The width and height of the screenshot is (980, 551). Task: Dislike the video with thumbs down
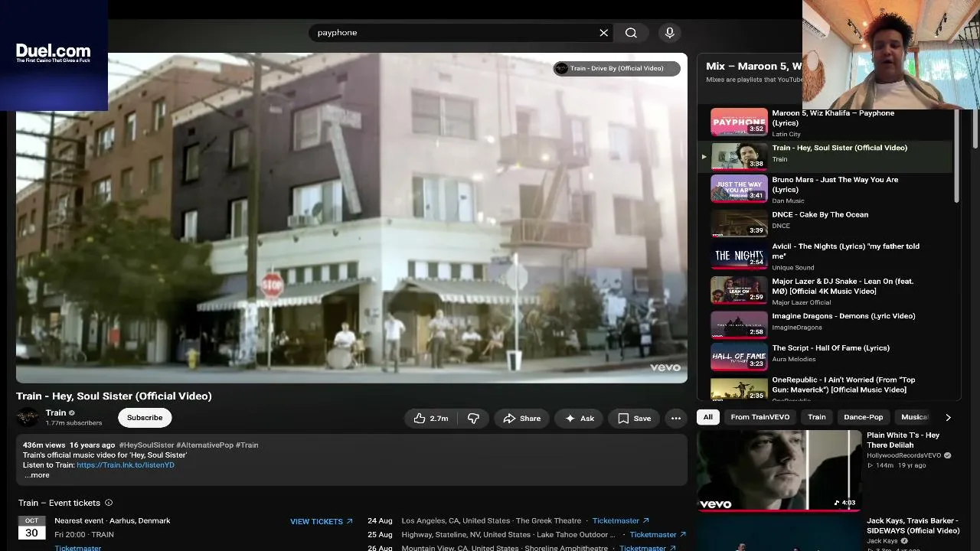point(473,419)
